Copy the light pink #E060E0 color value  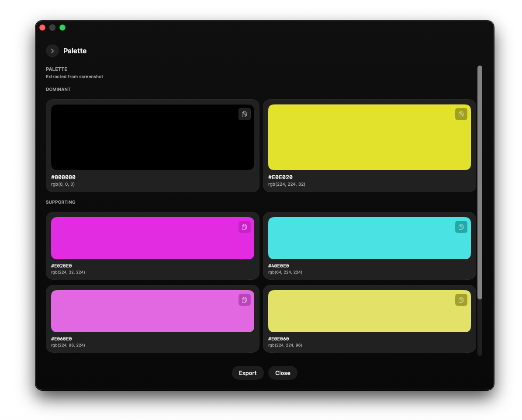pos(244,300)
